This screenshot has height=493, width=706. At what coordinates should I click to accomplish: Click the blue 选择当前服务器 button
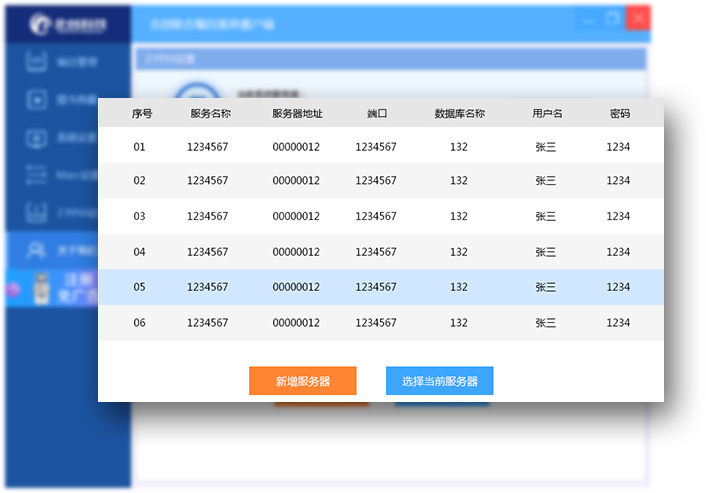(x=439, y=381)
